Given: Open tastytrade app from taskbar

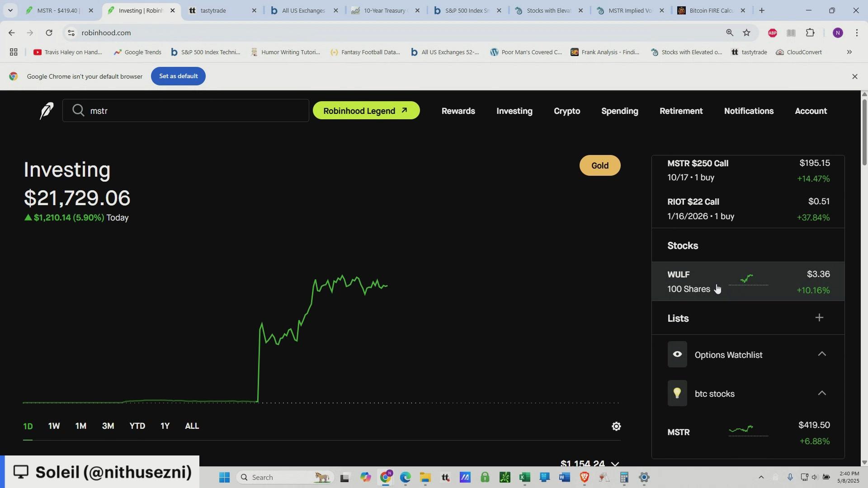Looking at the screenshot, I should tap(445, 478).
